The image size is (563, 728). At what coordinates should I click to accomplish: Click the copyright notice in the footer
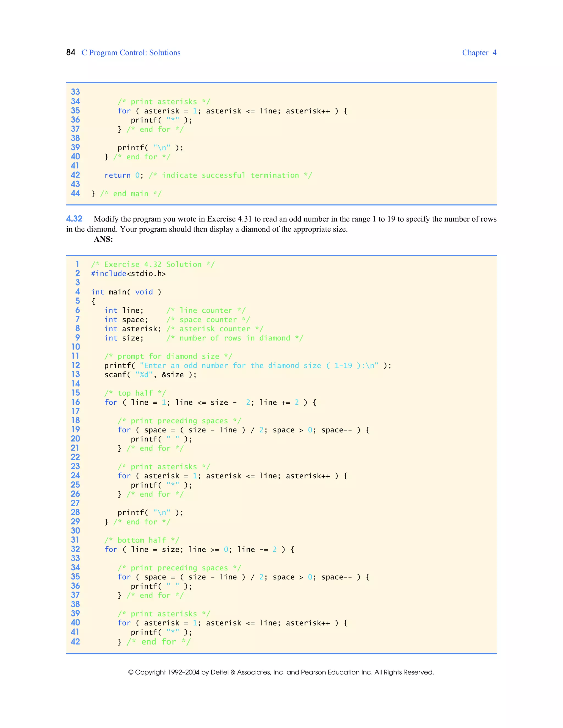click(281, 672)
